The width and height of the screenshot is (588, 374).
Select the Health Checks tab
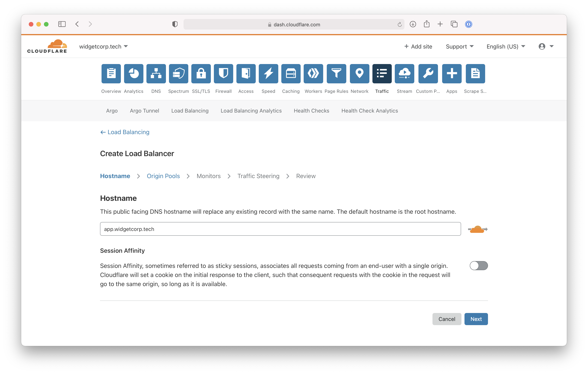[312, 110]
